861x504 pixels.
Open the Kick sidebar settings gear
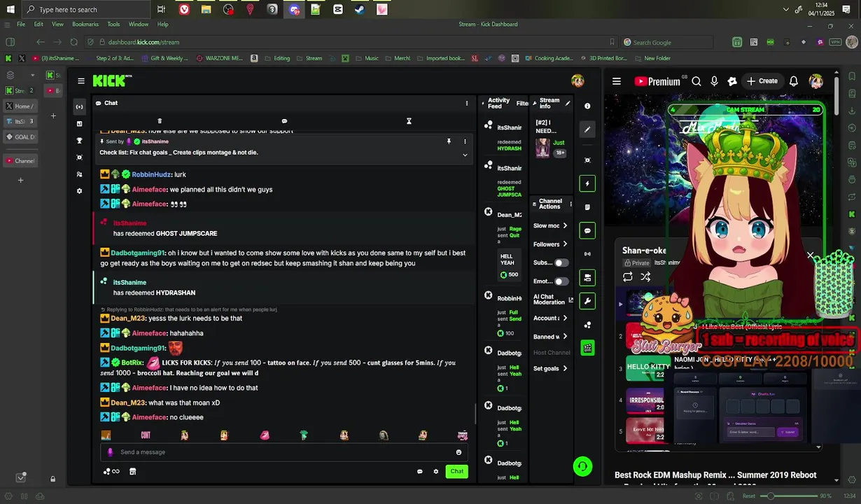[79, 191]
